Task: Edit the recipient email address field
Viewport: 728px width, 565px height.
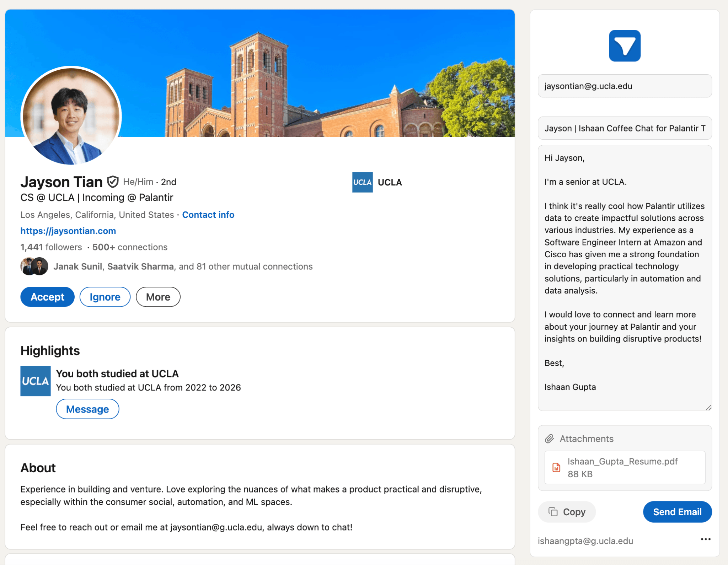Action: coord(625,86)
